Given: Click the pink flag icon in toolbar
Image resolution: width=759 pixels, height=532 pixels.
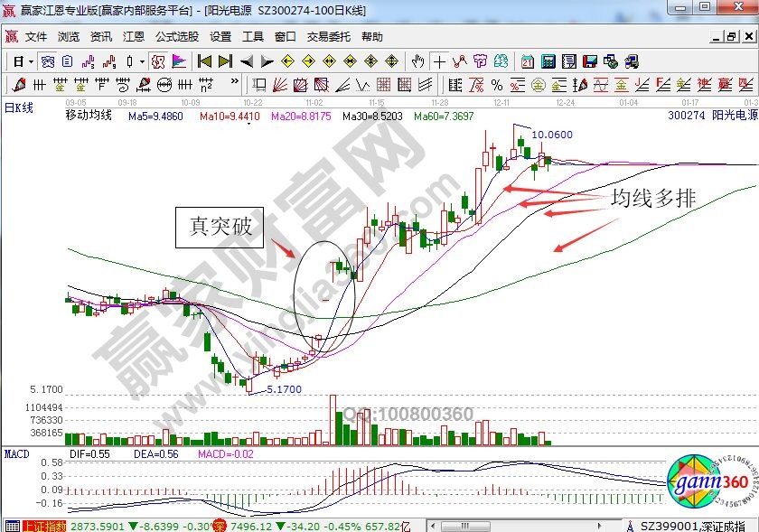Looking at the screenshot, I should pyautogui.click(x=179, y=61).
